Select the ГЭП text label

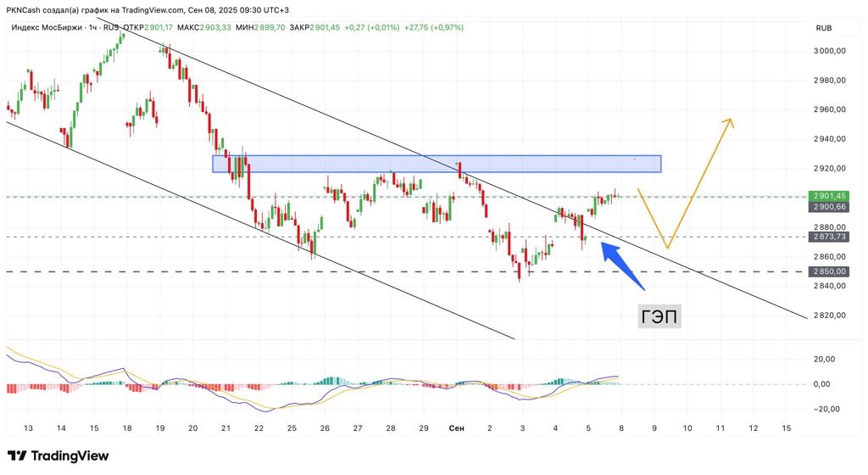point(659,316)
